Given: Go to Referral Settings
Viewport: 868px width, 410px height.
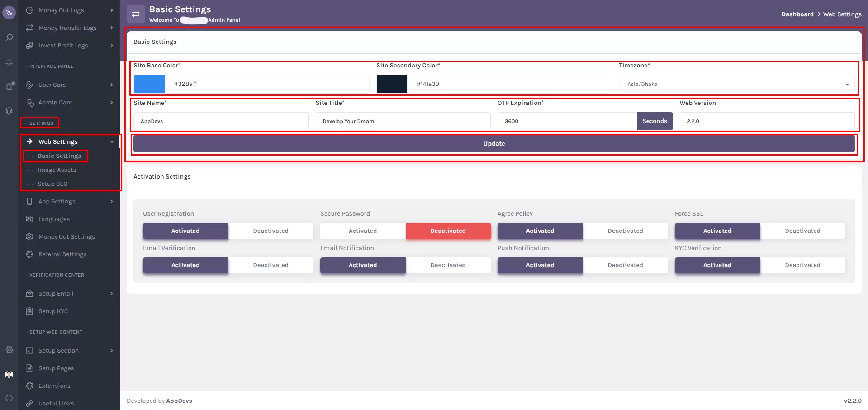Looking at the screenshot, I should point(62,254).
